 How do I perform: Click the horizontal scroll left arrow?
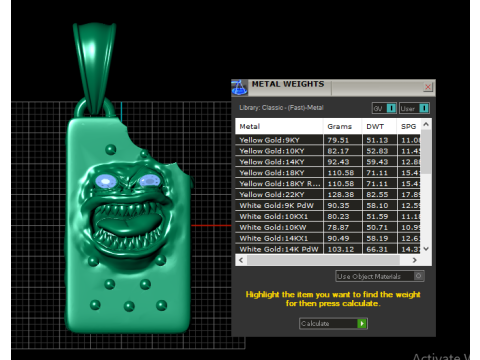tap(241, 260)
